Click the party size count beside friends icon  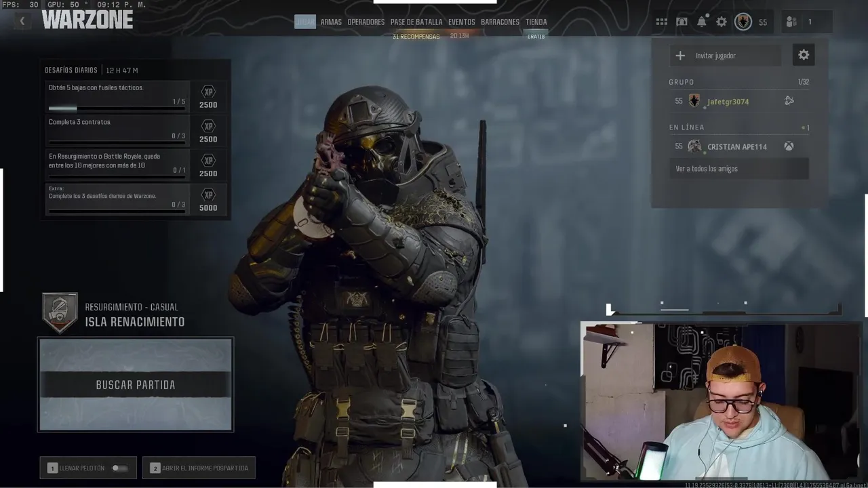809,22
